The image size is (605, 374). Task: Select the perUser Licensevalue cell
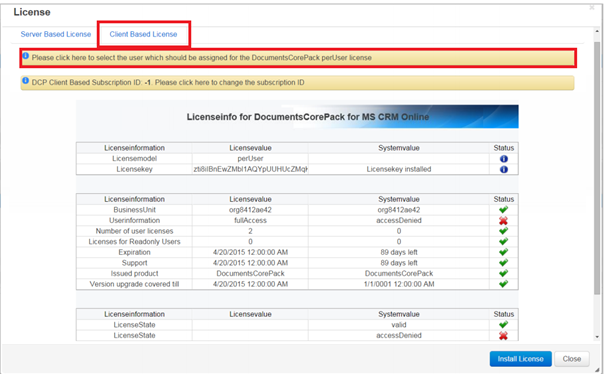[250, 159]
